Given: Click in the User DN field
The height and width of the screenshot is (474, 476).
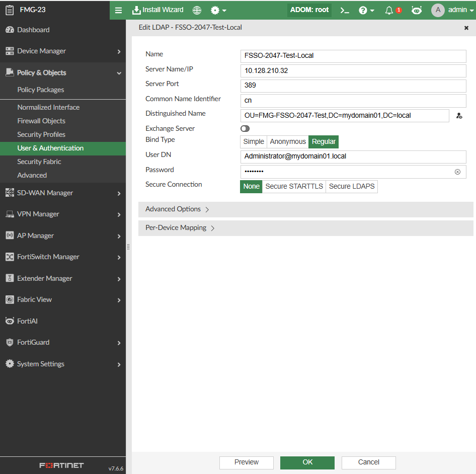Looking at the screenshot, I should pos(353,156).
